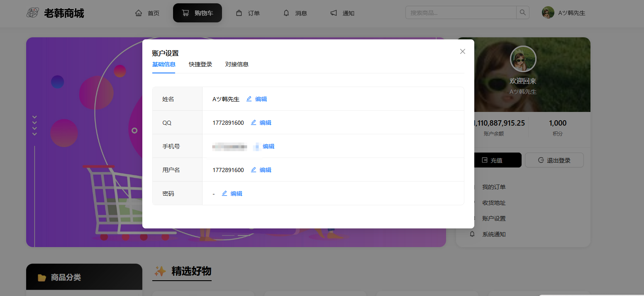644x296 pixels.
Task: Open the 购物车 navigation item
Action: [198, 13]
